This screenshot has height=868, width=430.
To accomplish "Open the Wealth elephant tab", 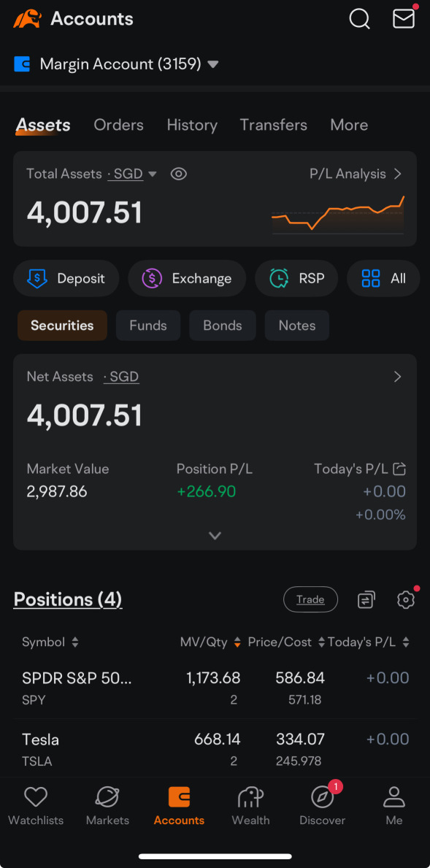I will (250, 806).
